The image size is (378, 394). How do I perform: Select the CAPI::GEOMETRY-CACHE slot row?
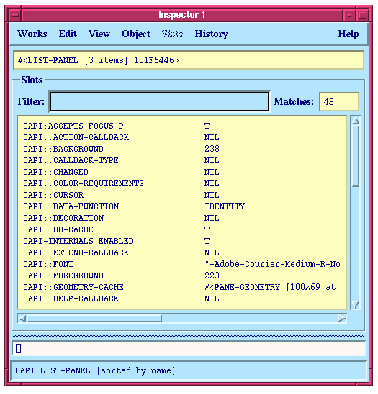pos(182,287)
